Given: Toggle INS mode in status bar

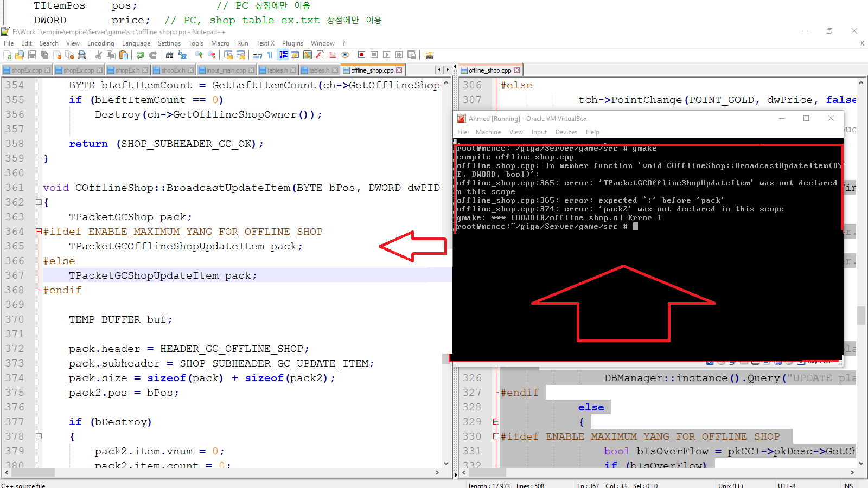Looking at the screenshot, I should [848, 485].
